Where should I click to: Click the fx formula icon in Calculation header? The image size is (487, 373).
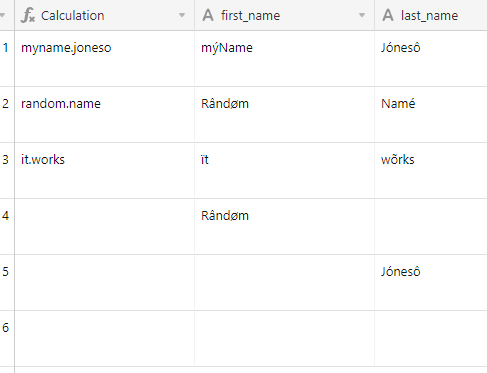(x=28, y=16)
